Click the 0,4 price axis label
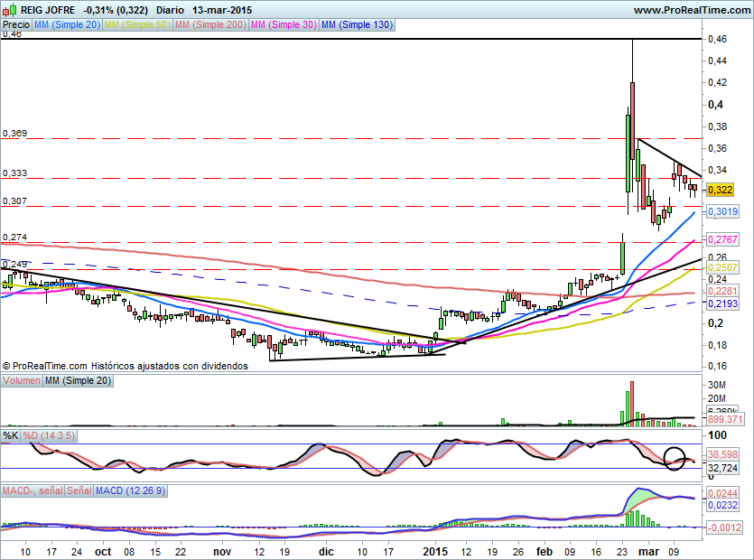Image resolution: width=754 pixels, height=560 pixels. (x=715, y=105)
